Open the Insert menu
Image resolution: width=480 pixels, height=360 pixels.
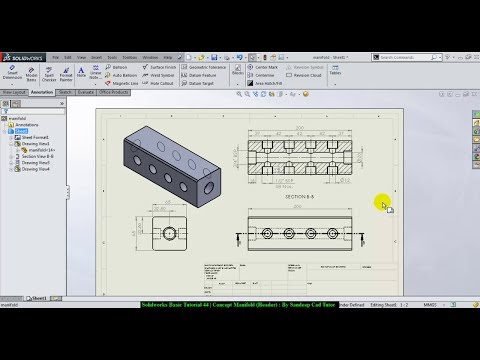(x=96, y=57)
